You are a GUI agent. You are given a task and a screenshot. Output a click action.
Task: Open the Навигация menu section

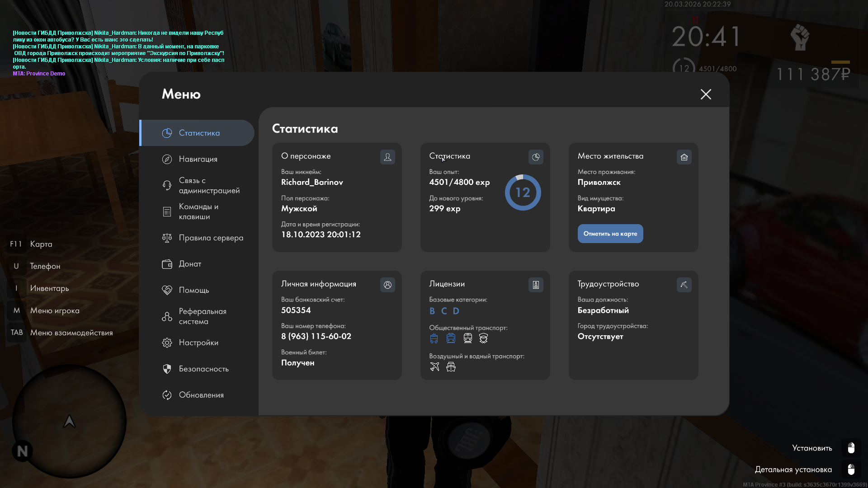tap(198, 159)
